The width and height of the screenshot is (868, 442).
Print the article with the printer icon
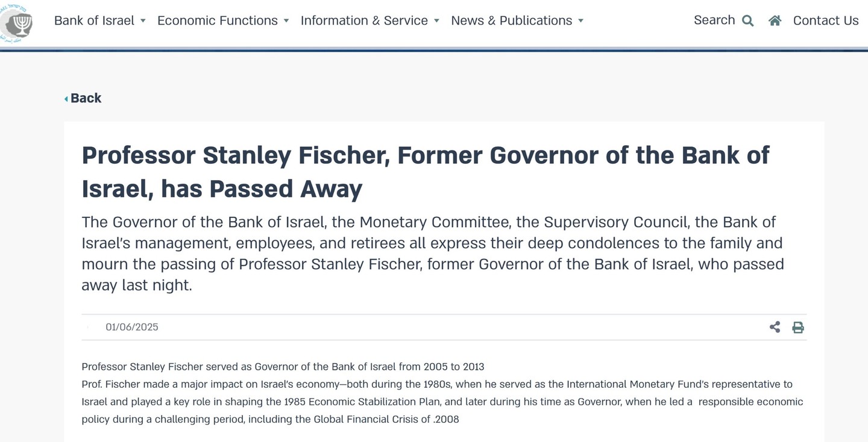tap(797, 327)
